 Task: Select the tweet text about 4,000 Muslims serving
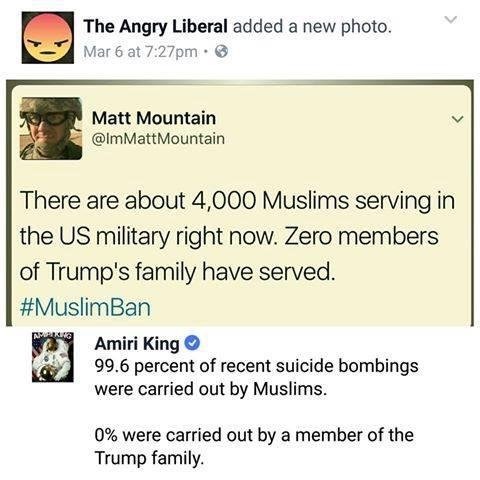237,236
